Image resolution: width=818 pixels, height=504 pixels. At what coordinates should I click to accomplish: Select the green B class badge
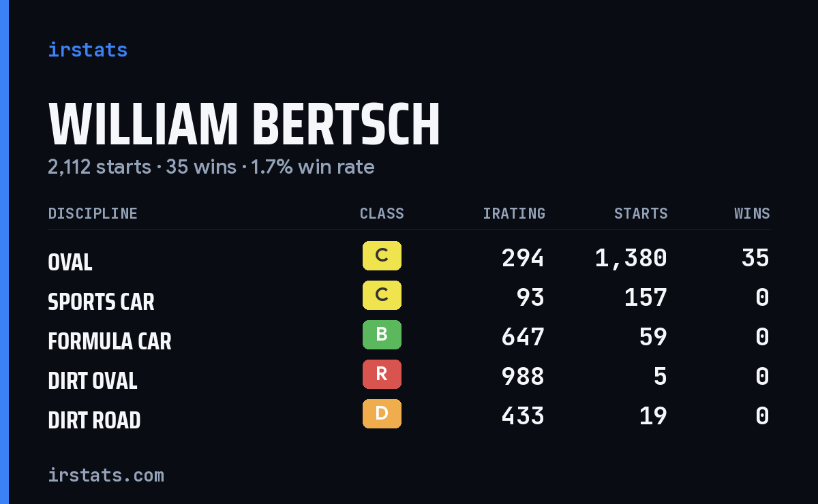[382, 335]
